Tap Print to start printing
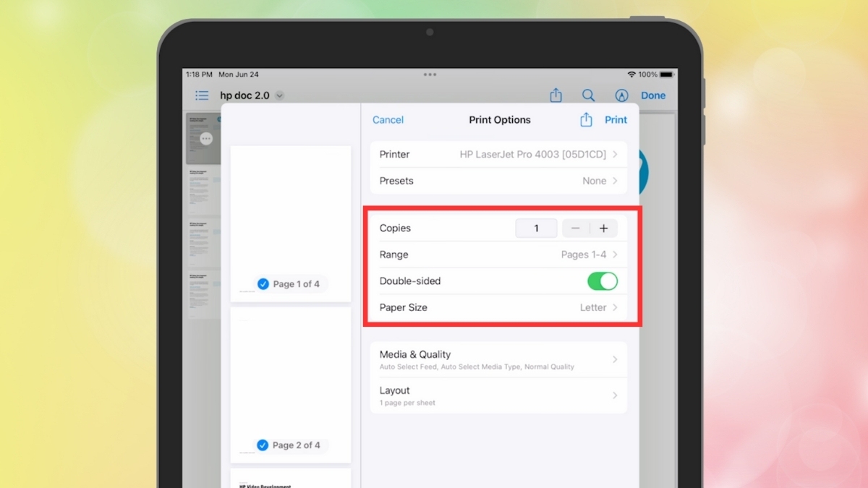The image size is (868, 488). point(616,119)
